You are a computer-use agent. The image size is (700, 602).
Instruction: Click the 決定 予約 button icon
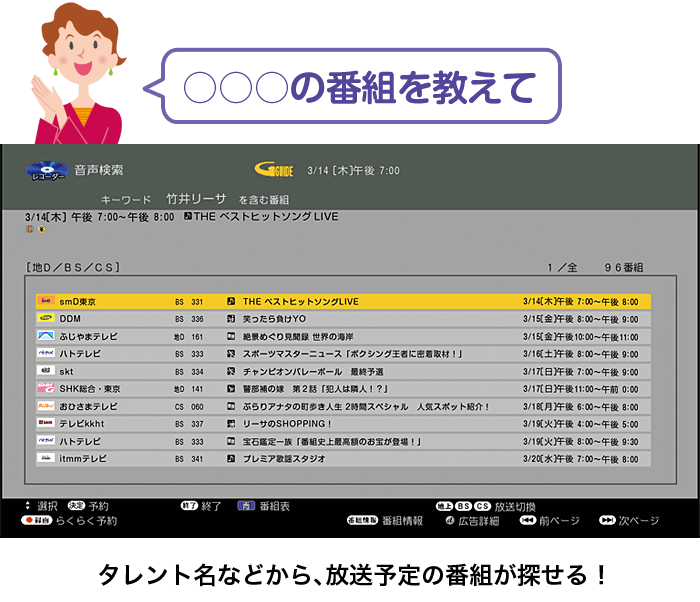(76, 506)
